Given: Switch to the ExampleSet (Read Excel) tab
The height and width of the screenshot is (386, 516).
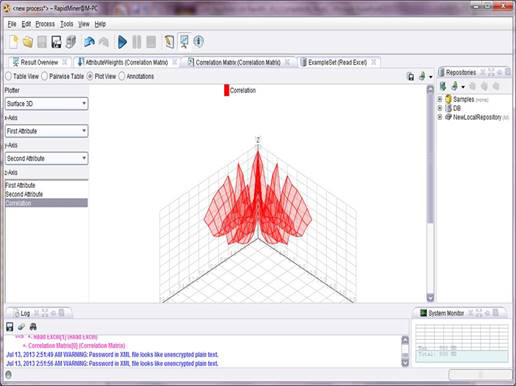Looking at the screenshot, I should point(337,62).
